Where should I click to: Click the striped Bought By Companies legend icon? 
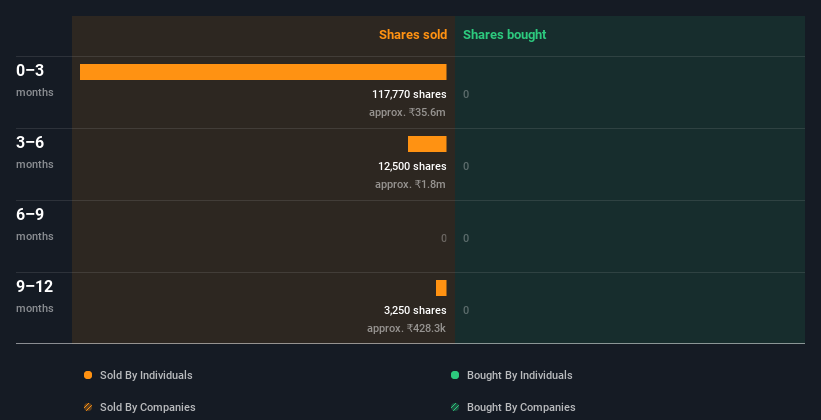tap(455, 407)
